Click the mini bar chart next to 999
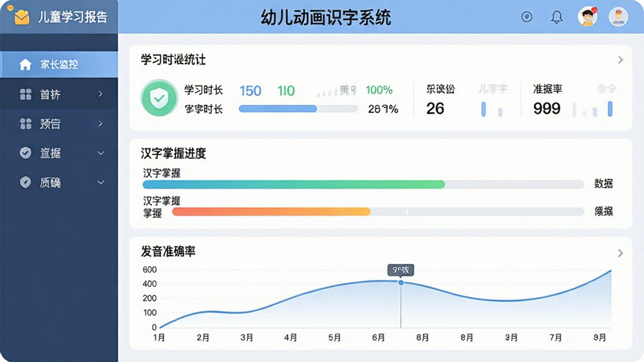The width and height of the screenshot is (644, 362). (592, 109)
